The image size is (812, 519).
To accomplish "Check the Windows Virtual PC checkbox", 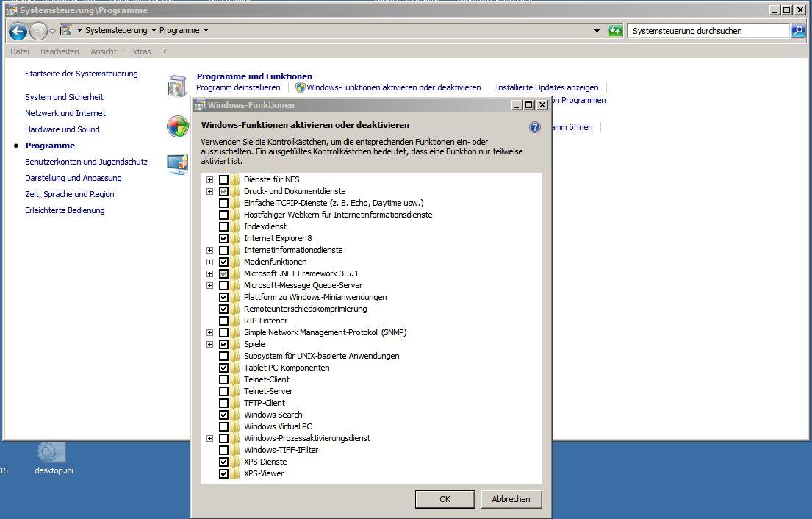I will click(223, 427).
